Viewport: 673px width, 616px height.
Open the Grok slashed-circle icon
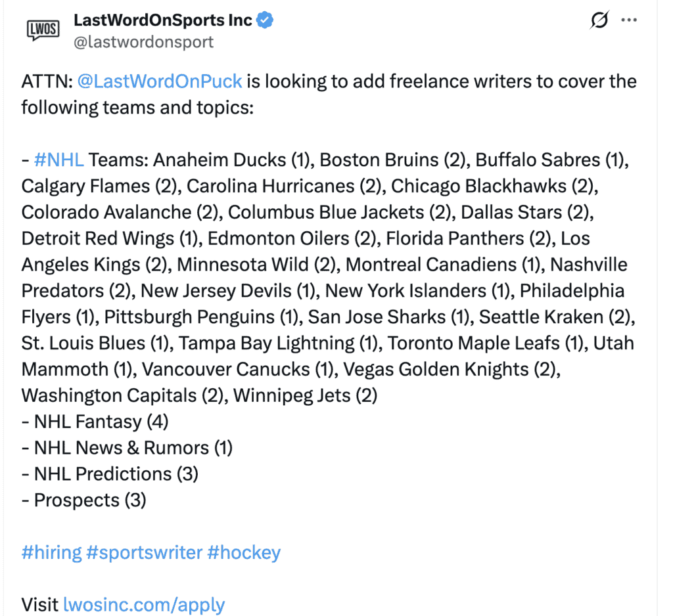pyautogui.click(x=599, y=21)
